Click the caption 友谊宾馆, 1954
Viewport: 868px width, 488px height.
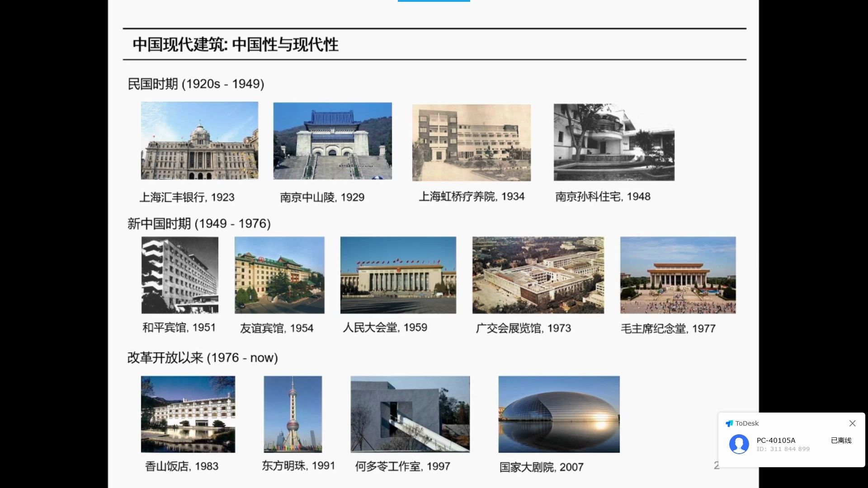277,328
